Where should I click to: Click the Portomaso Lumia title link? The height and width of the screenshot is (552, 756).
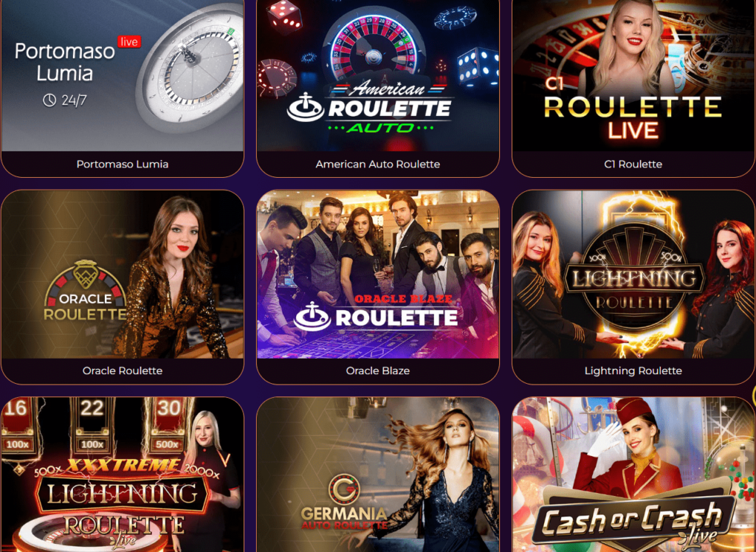(123, 164)
